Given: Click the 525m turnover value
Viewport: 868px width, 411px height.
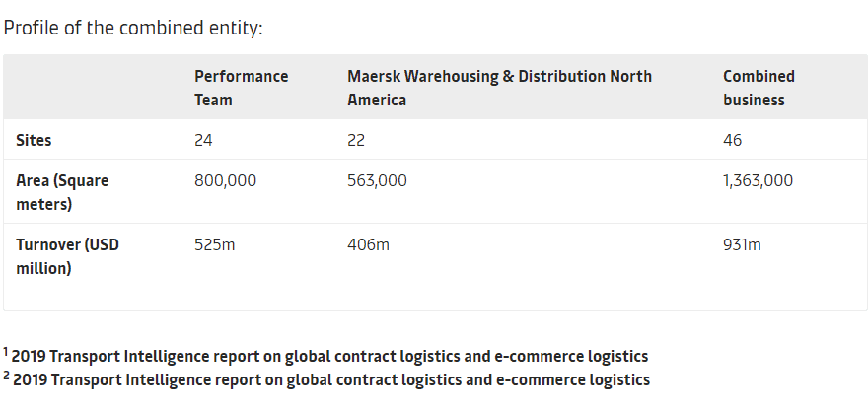Looking at the screenshot, I should 215,244.
